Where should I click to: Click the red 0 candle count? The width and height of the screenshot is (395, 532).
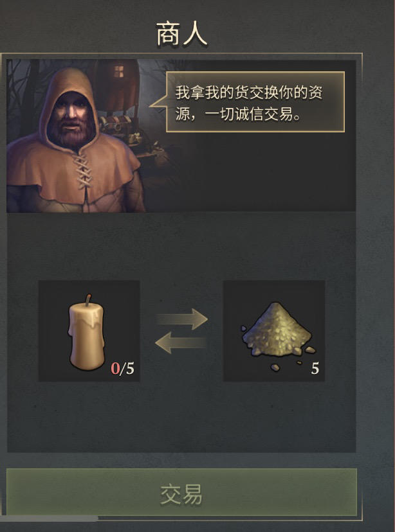115,369
